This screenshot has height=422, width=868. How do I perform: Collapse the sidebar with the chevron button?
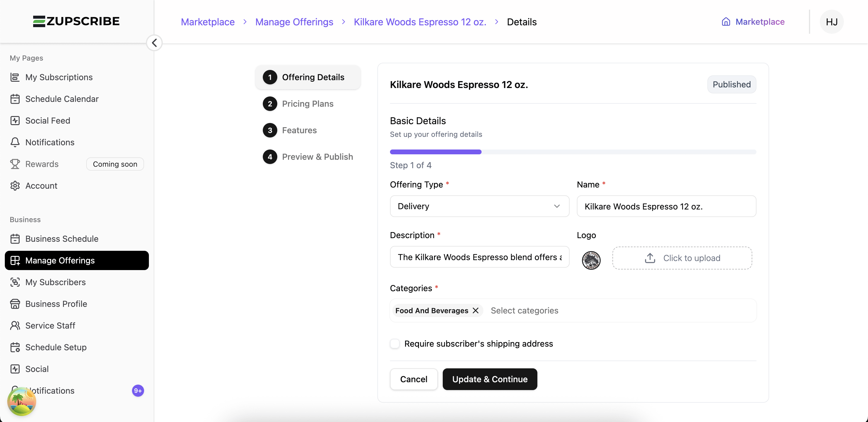pyautogui.click(x=154, y=43)
